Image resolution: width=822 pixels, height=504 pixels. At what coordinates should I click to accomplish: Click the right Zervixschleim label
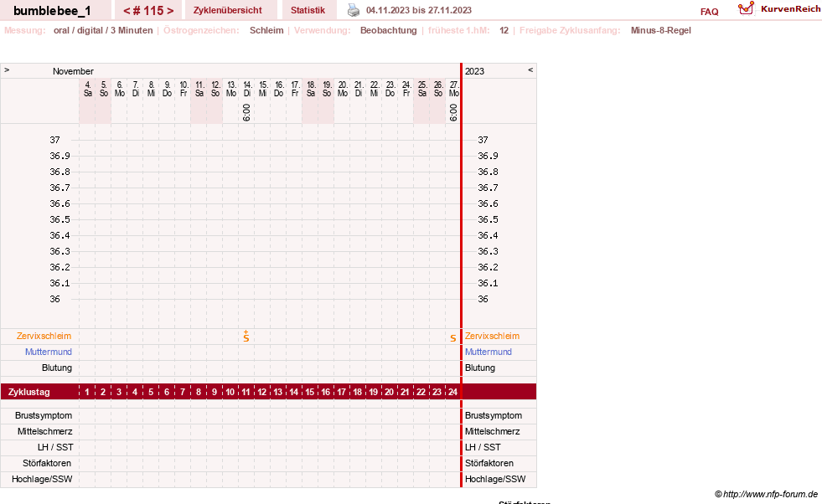click(x=492, y=337)
